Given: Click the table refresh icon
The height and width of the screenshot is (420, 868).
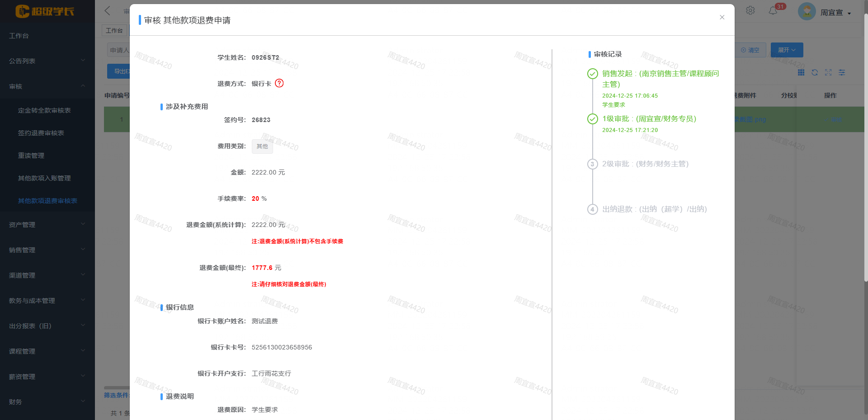Looking at the screenshot, I should pos(815,72).
